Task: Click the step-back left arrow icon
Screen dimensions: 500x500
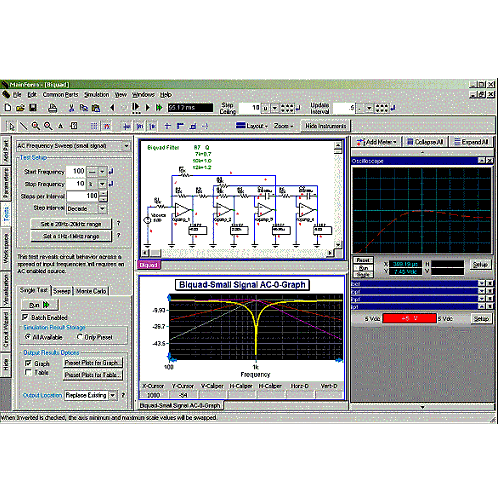Action: (112, 108)
